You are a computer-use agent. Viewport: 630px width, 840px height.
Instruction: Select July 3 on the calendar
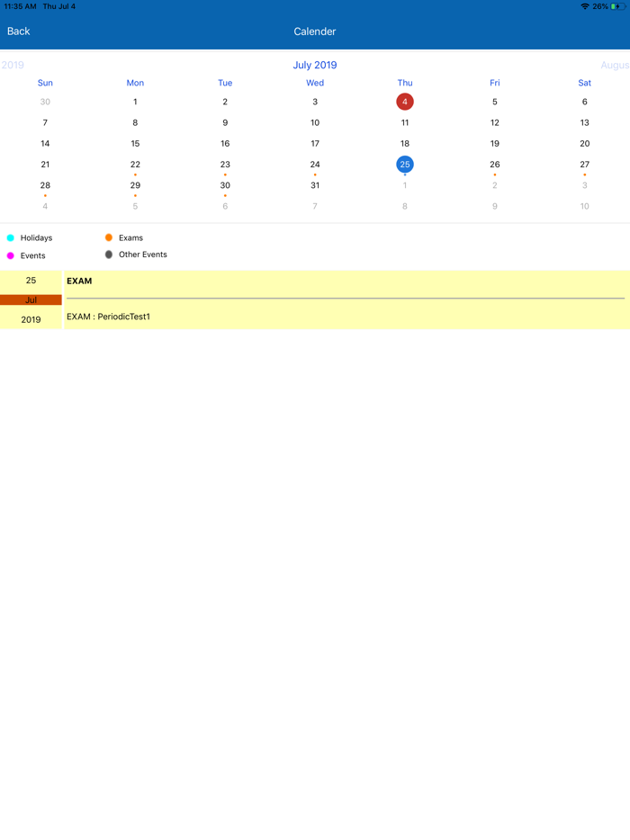tap(315, 102)
